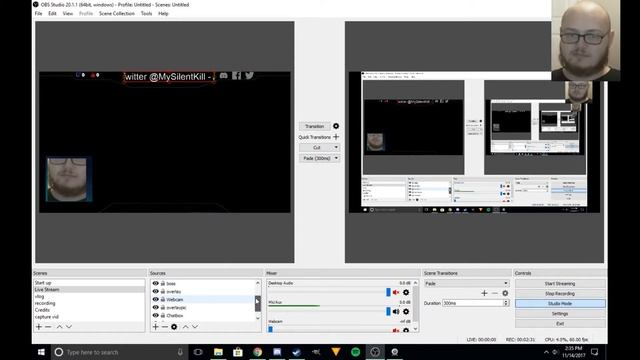Click the Mixer scroll-up arrow
Image resolution: width=640 pixels, height=360 pixels.
416,283
